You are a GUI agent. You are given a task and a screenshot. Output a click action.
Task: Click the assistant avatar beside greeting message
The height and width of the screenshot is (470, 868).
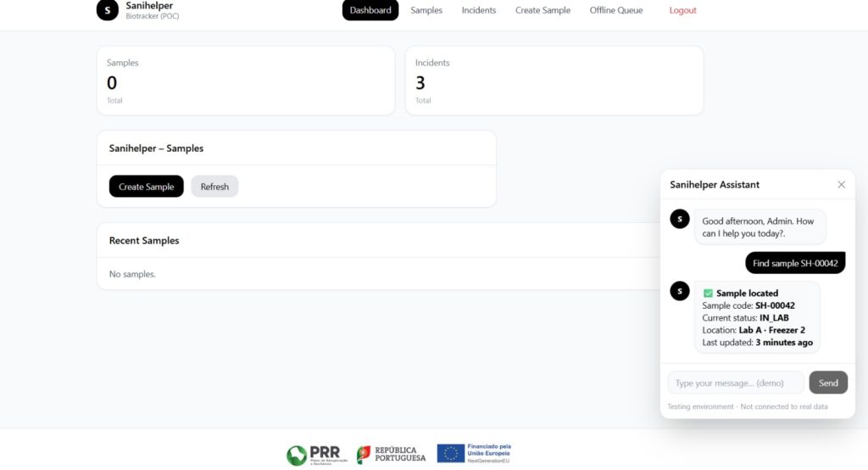(680, 219)
